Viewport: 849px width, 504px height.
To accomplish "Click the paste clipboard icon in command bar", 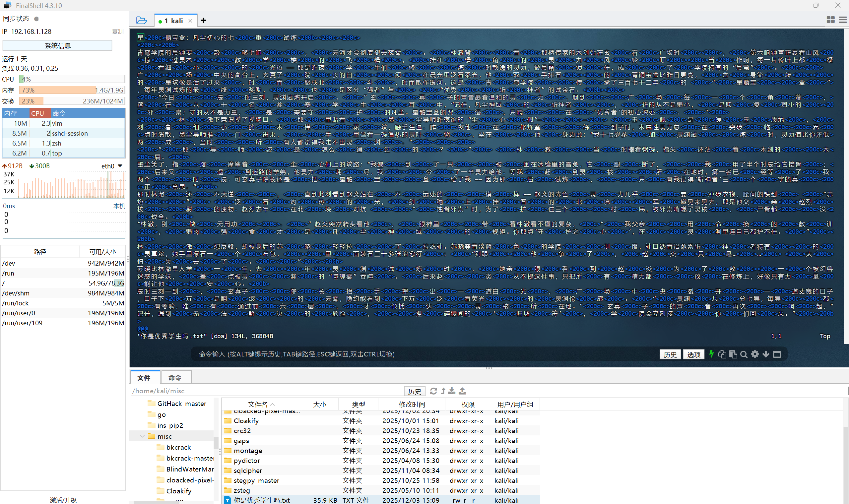I will [733, 354].
